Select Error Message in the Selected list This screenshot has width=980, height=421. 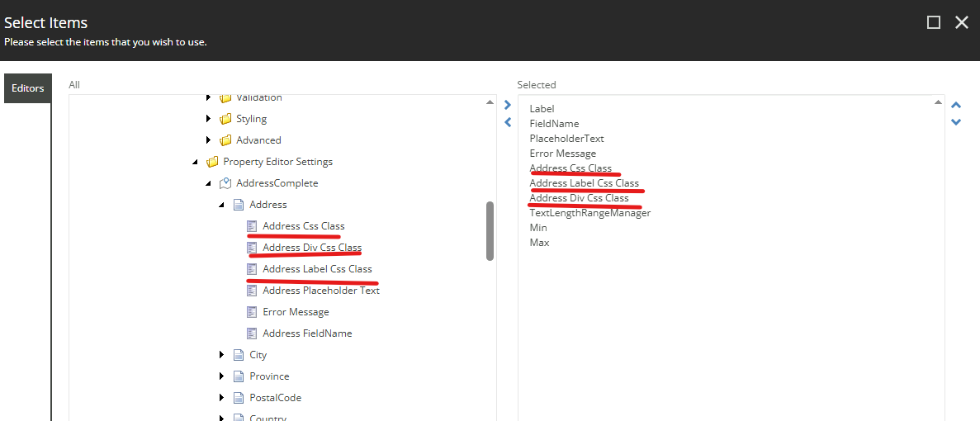coord(562,153)
